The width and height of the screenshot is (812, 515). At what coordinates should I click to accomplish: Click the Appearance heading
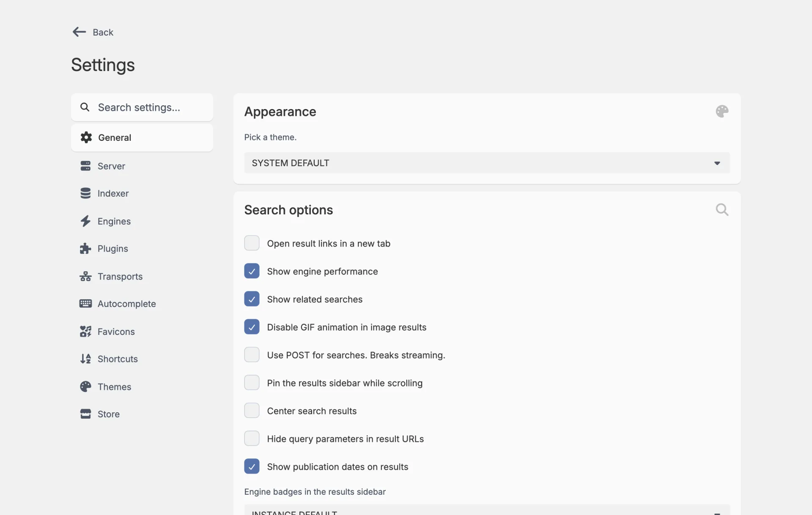click(x=280, y=112)
